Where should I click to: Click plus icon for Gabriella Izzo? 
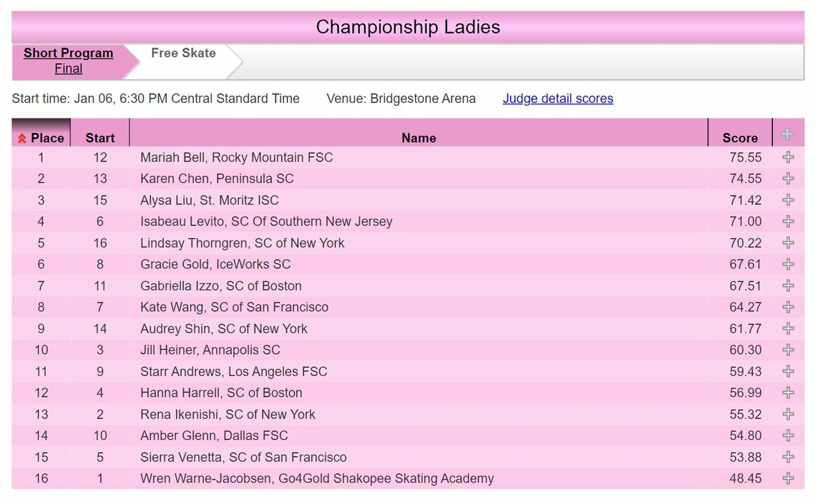coord(788,285)
